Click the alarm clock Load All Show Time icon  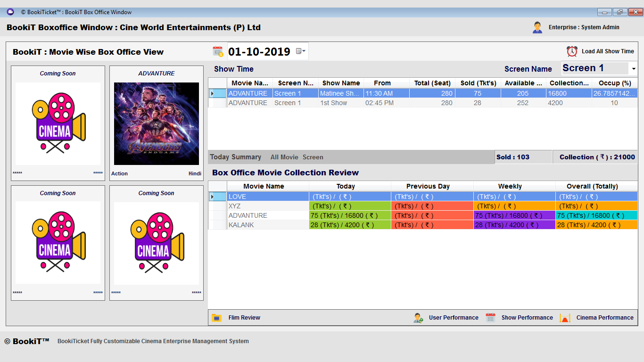click(x=572, y=51)
